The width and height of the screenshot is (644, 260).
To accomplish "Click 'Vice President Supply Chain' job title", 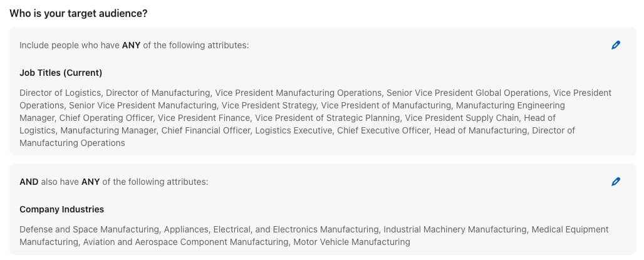I will click(x=462, y=118).
